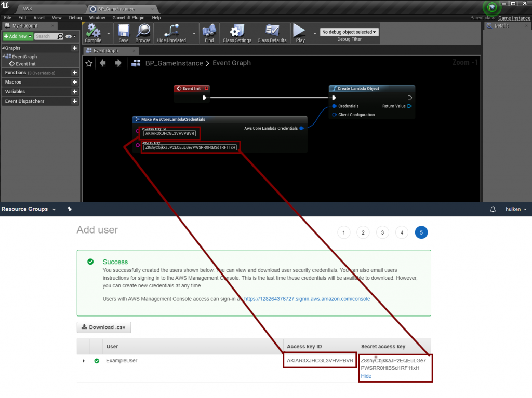Open AWS notifications bell
This screenshot has width=532, height=398.
(x=493, y=209)
